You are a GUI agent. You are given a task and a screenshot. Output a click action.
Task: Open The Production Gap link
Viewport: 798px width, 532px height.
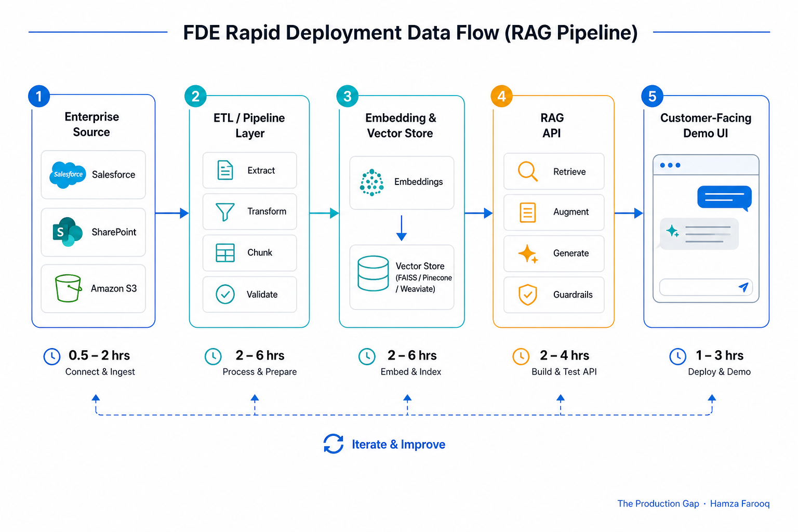(x=658, y=503)
